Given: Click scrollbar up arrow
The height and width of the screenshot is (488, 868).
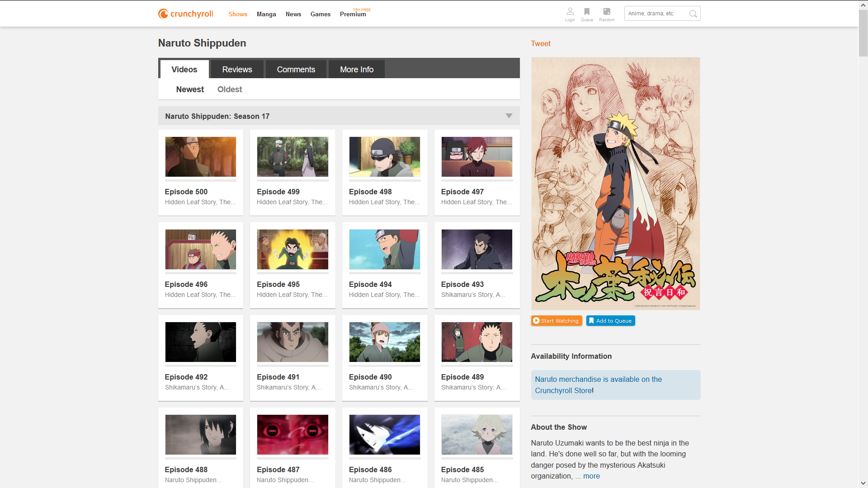Looking at the screenshot, I should coord(863,5).
